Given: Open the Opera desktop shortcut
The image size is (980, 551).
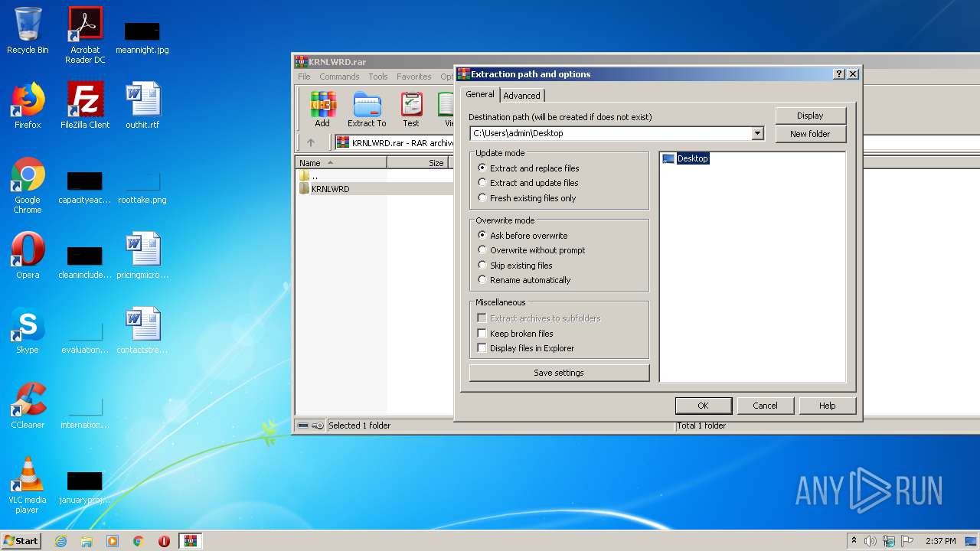Looking at the screenshot, I should click(x=28, y=256).
